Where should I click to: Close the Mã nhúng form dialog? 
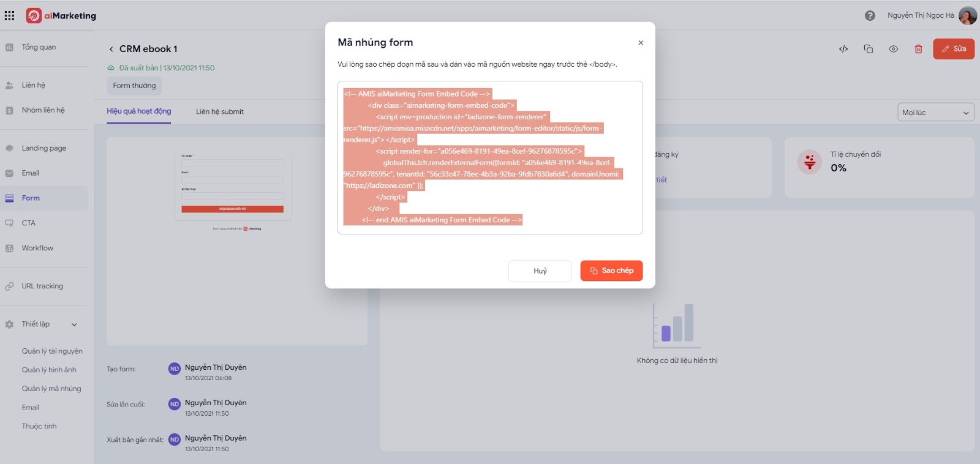[641, 43]
